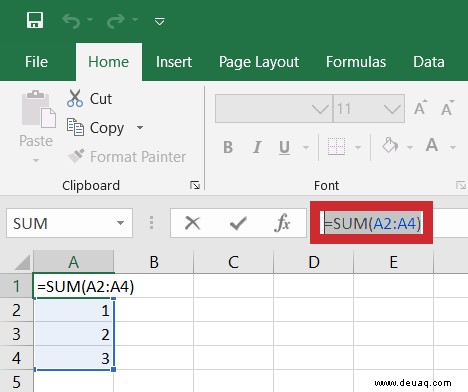This screenshot has height=392, width=468.
Task: Click cell A1 containing =SUM(A2:A4)
Action: [x=73, y=286]
